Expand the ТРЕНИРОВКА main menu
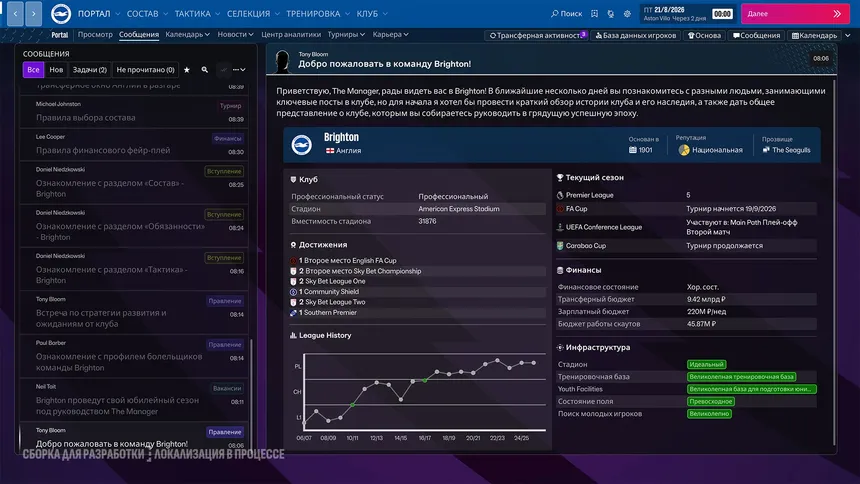 (x=318, y=14)
